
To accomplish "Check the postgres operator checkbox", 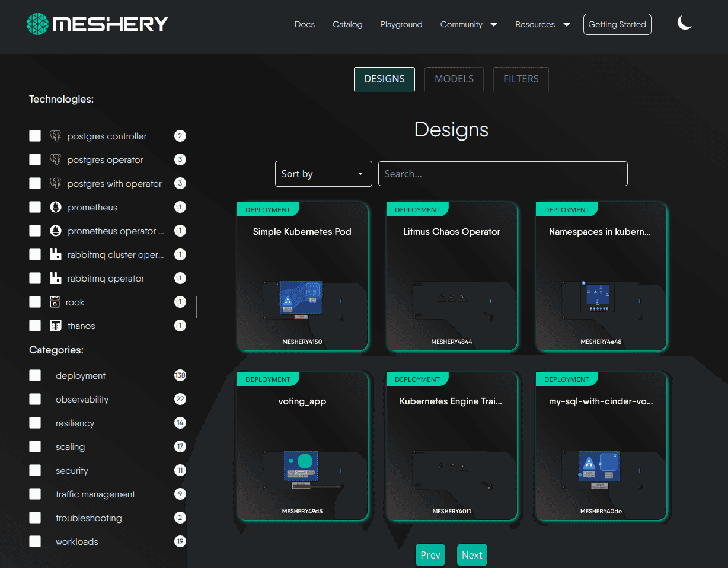I will pos(35,159).
